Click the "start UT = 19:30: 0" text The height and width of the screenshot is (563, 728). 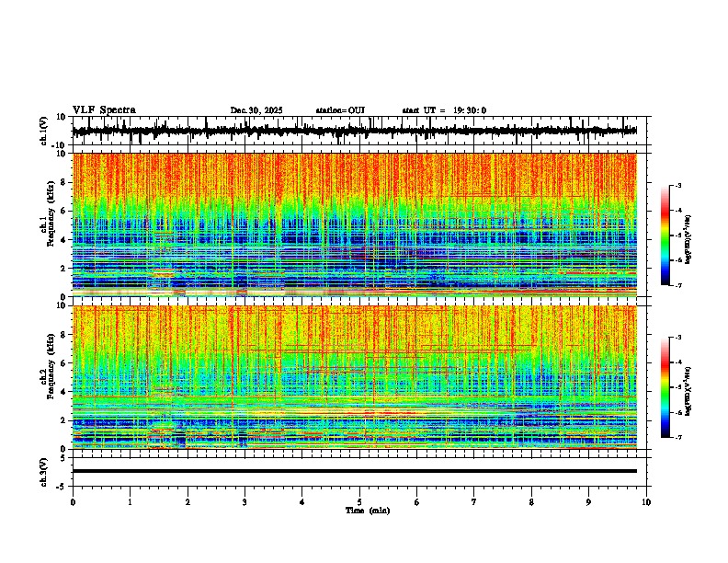coord(444,110)
